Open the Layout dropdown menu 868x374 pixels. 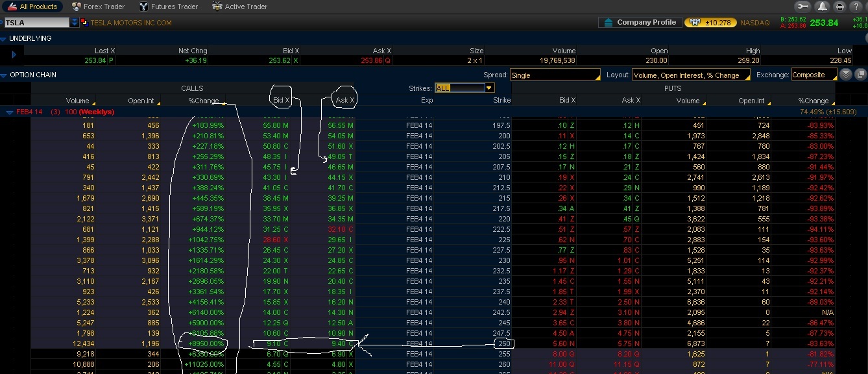(x=691, y=75)
